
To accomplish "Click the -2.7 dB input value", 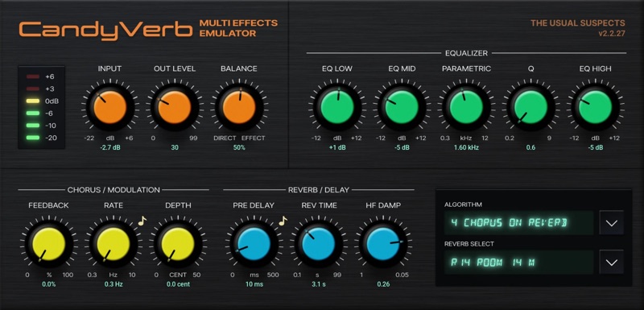I will 109,147.
